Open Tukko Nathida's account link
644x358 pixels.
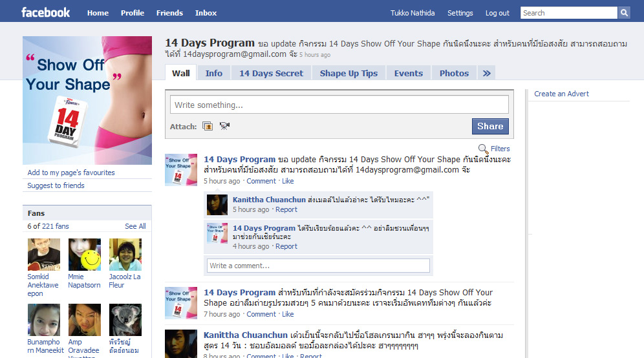pyautogui.click(x=413, y=13)
